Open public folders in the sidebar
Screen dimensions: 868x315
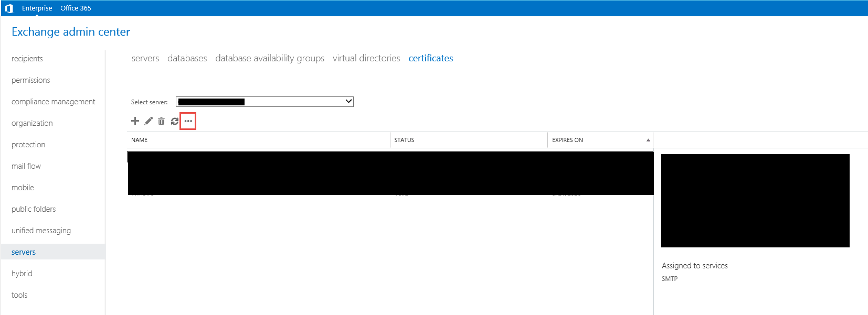pyautogui.click(x=34, y=209)
